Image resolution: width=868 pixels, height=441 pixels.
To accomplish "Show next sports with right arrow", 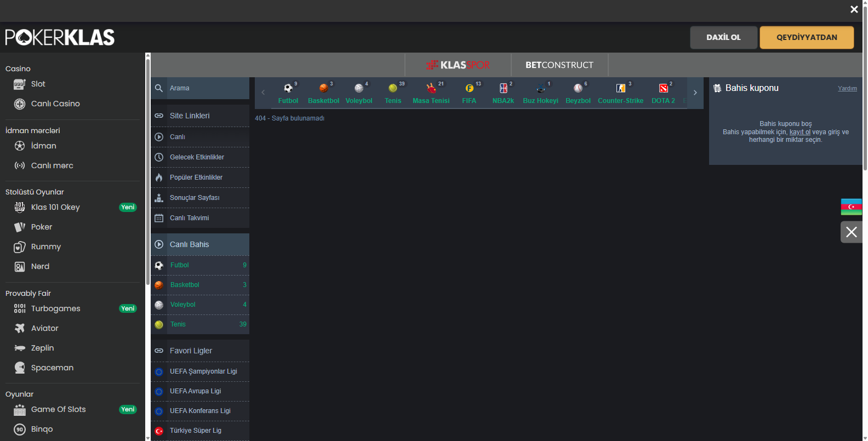I will coord(695,93).
